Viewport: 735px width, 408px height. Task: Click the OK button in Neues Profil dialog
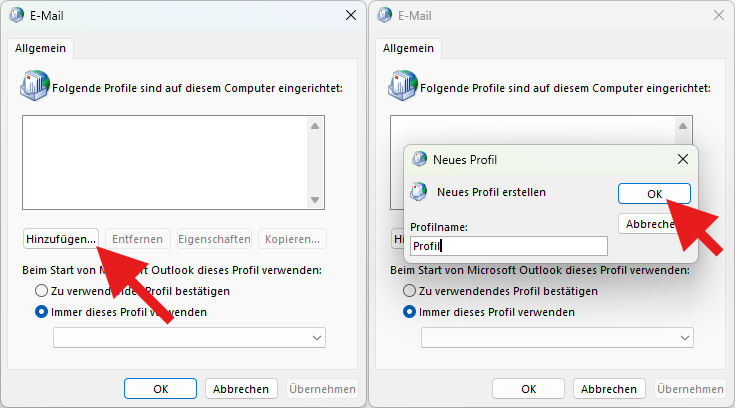[x=654, y=193]
